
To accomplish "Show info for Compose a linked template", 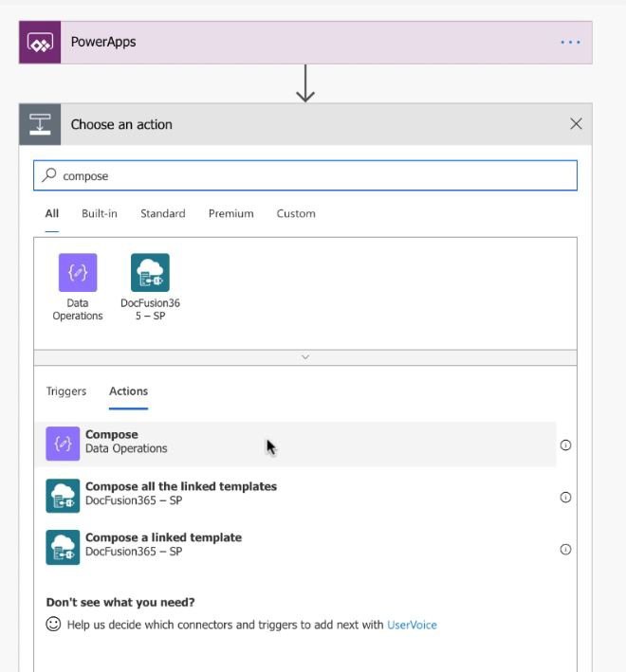I will pos(565,550).
